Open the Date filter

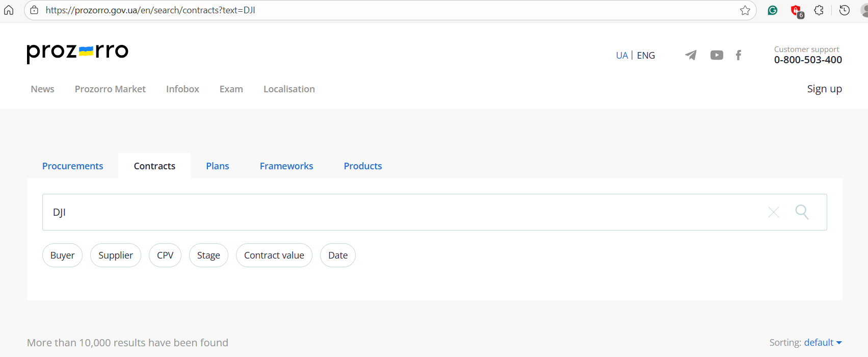338,255
